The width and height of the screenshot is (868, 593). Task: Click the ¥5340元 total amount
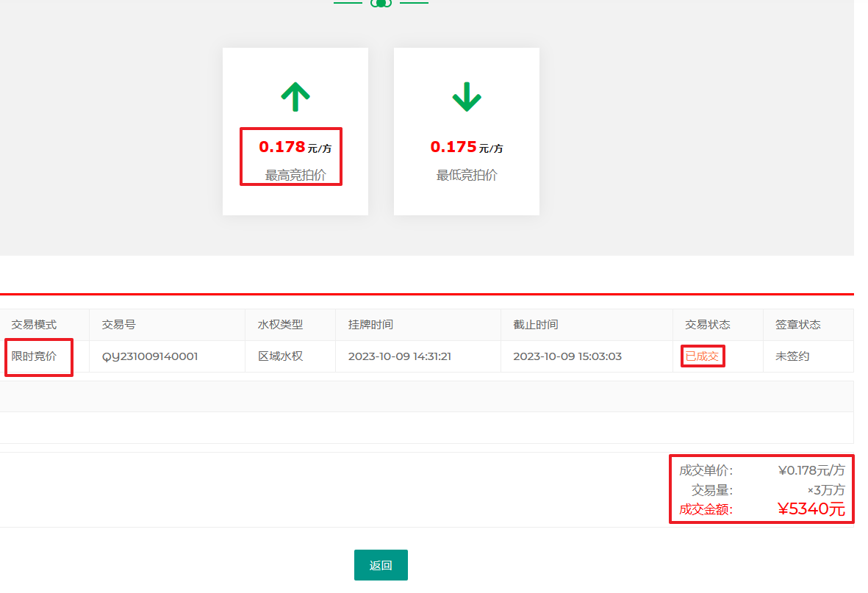pos(811,508)
